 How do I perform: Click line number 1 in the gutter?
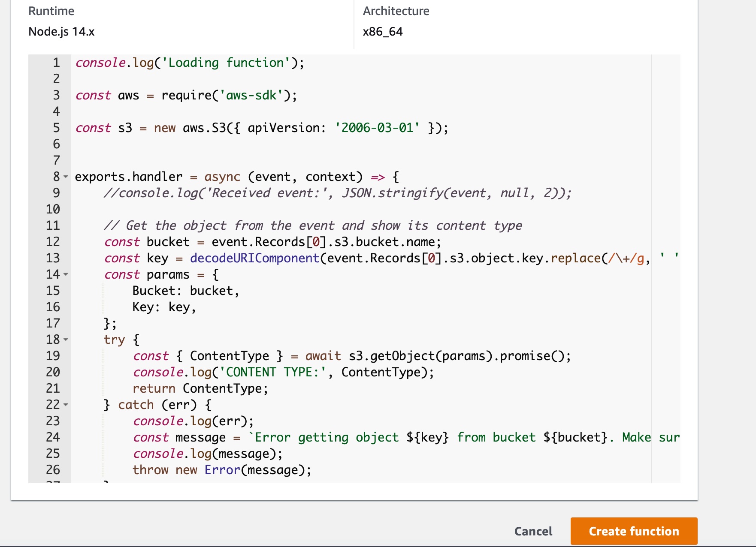(x=56, y=63)
